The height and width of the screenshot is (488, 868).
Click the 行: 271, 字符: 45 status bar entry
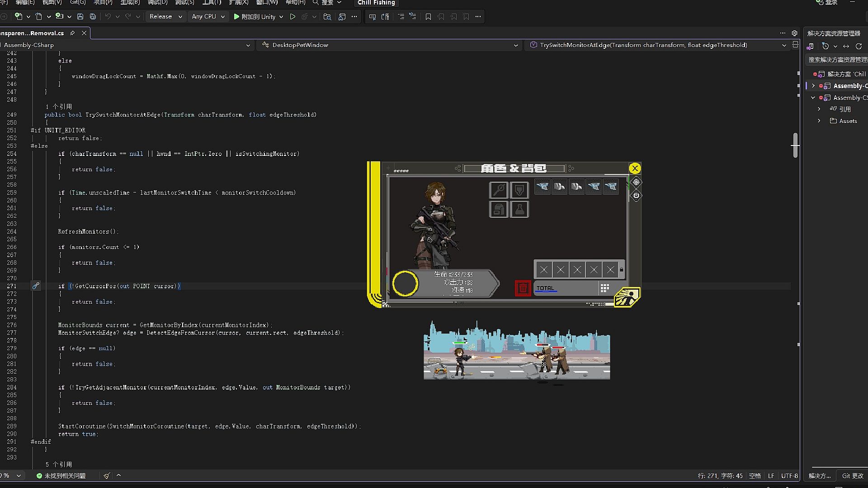(720, 475)
